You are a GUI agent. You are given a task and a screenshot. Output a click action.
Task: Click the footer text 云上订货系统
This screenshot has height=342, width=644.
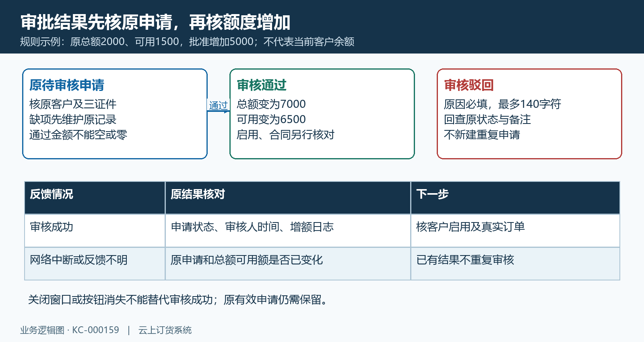coord(165,330)
